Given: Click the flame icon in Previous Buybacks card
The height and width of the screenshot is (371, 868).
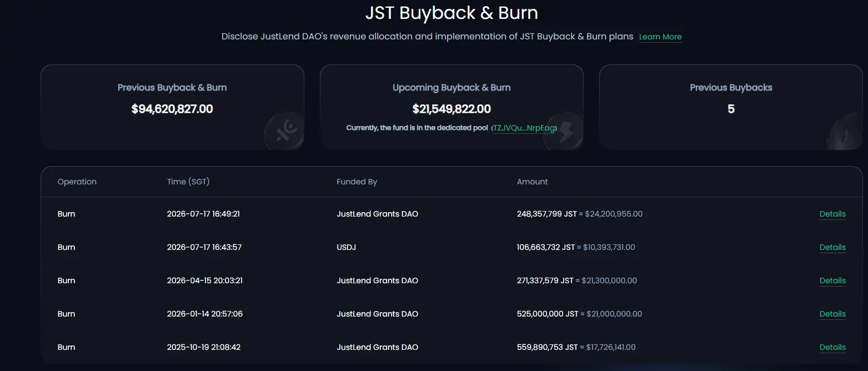Looking at the screenshot, I should [844, 133].
